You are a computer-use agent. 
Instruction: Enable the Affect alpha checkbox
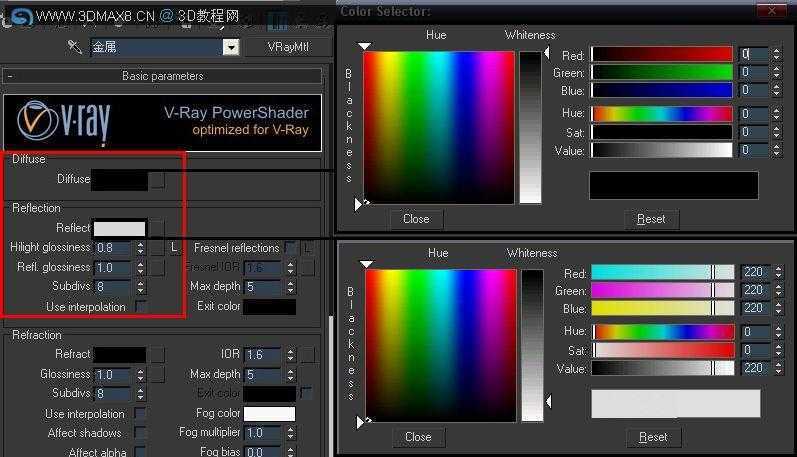(x=140, y=451)
